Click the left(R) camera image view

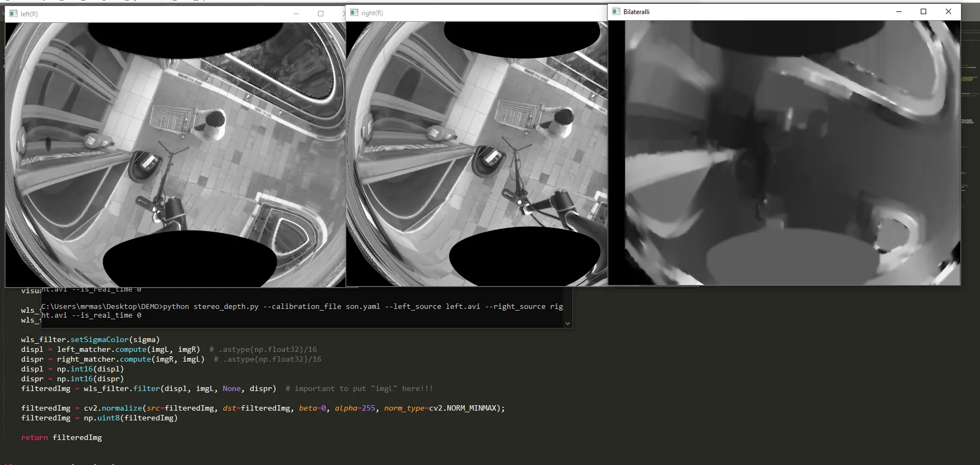176,154
